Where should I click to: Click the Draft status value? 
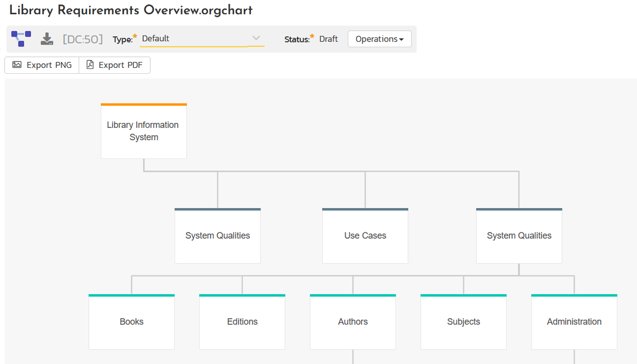click(x=329, y=39)
